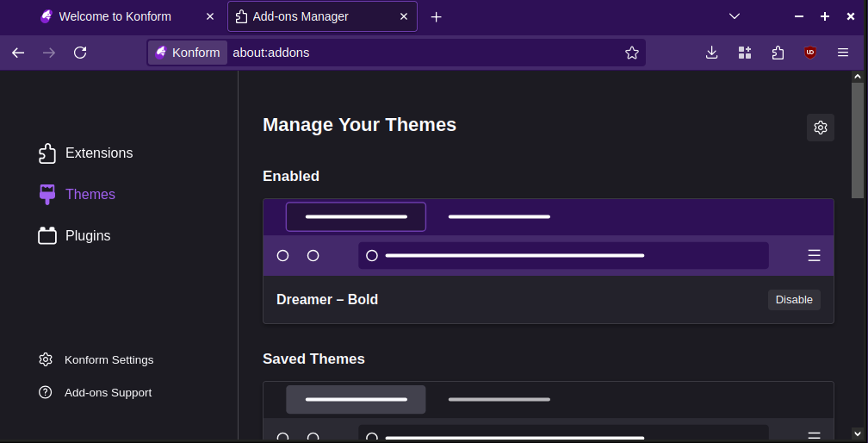
Task: Open the Downloads panel icon
Action: [x=712, y=53]
